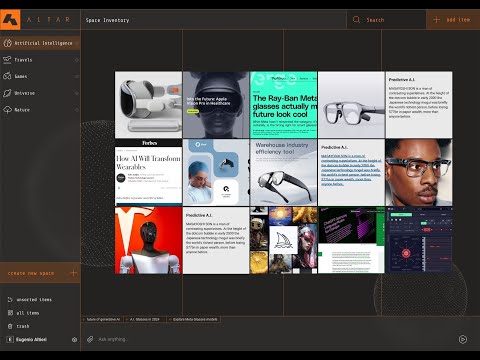The width and height of the screenshot is (480, 360).
Task: Open the Apple Vision Pro in Healthcare card
Action: 216,105
